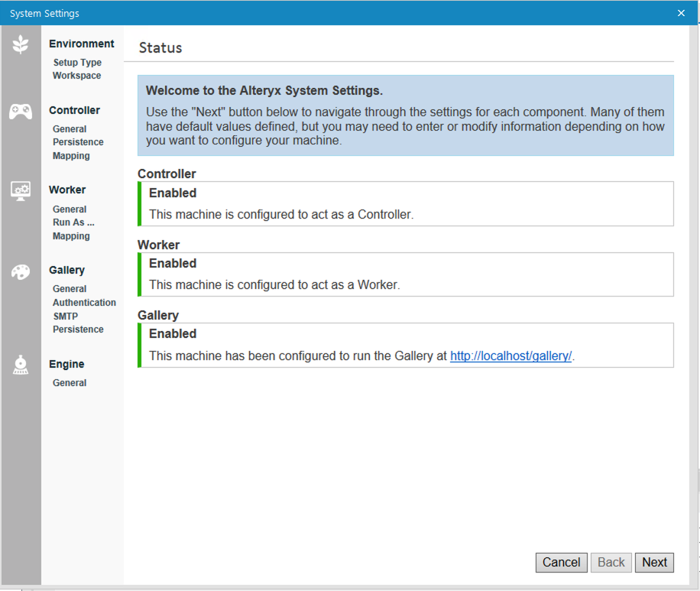700x591 pixels.
Task: Open the Worker Mapping page
Action: [70, 235]
